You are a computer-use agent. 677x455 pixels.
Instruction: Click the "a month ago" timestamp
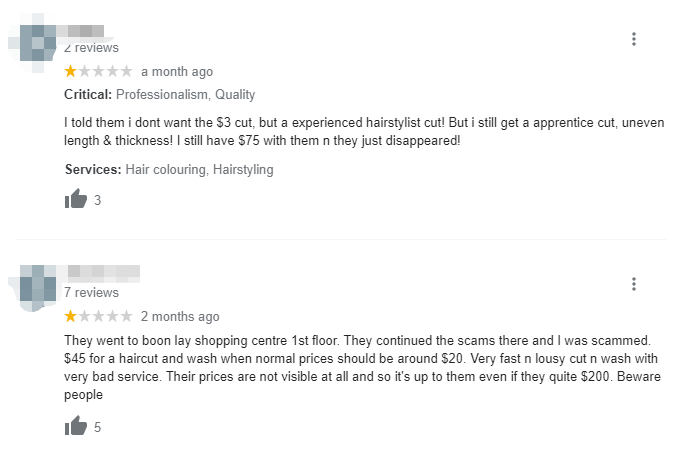pyautogui.click(x=177, y=72)
